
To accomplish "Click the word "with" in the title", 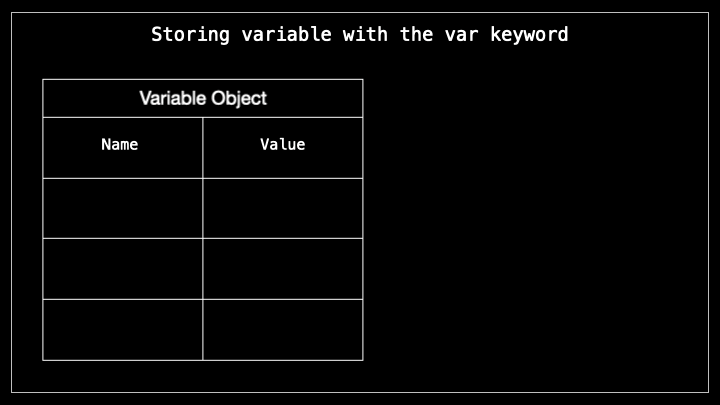I will click(x=365, y=34).
